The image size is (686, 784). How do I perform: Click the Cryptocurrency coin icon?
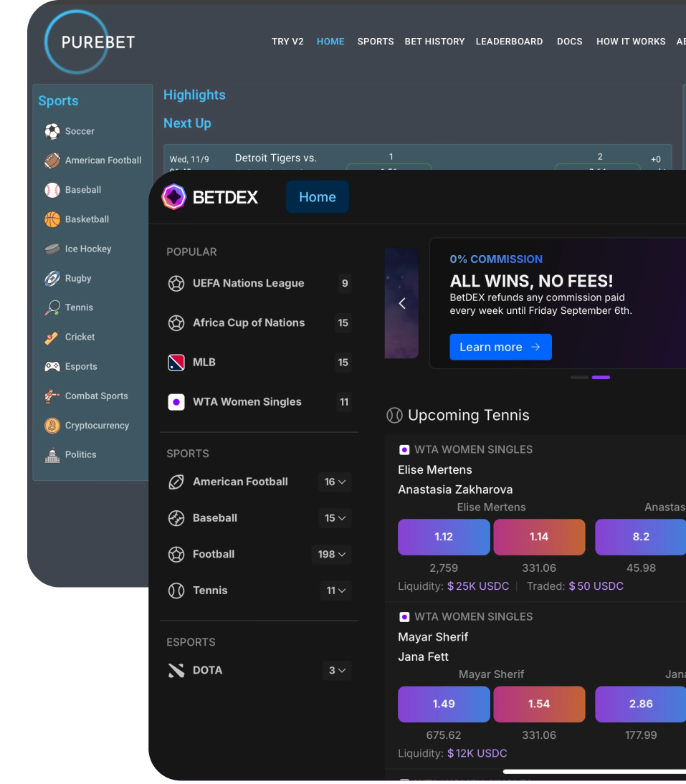pyautogui.click(x=52, y=426)
